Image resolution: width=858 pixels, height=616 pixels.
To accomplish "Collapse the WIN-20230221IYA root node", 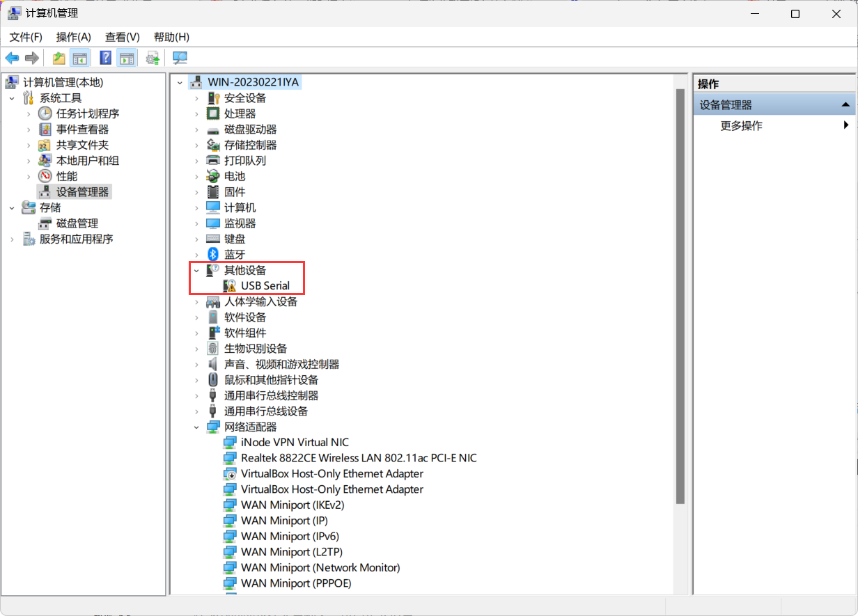I will coord(180,82).
